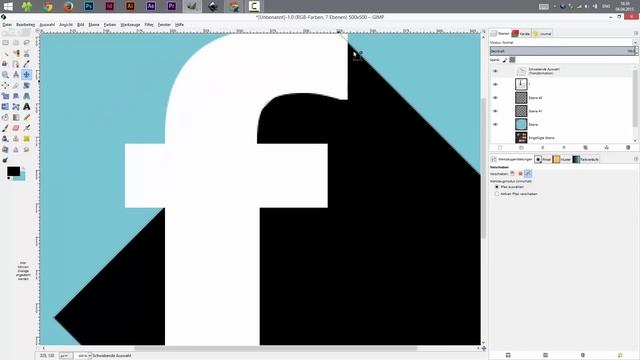Select the Clone stamp tool

tap(16, 139)
